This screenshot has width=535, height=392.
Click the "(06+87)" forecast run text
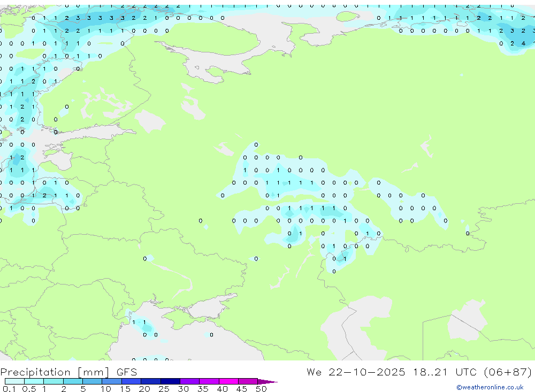pos(508,372)
